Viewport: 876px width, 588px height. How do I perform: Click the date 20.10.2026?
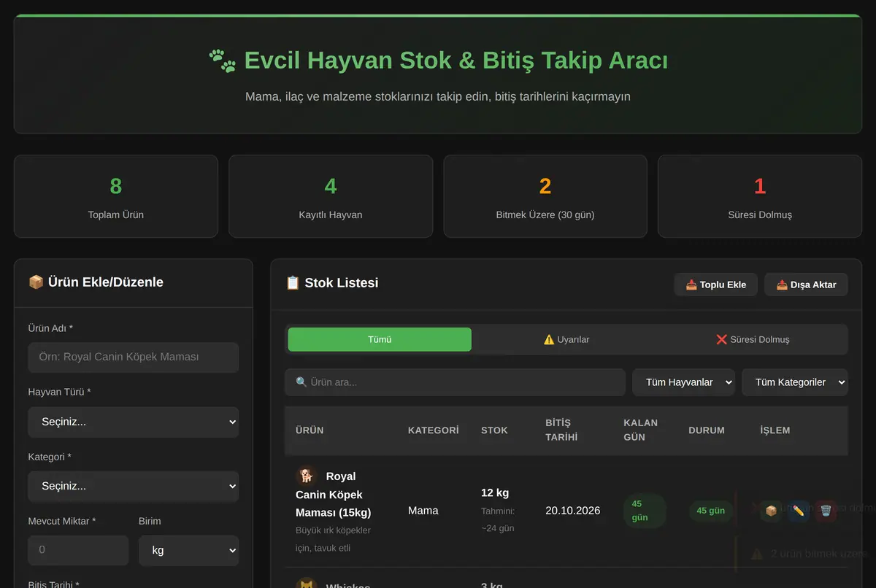[573, 511]
